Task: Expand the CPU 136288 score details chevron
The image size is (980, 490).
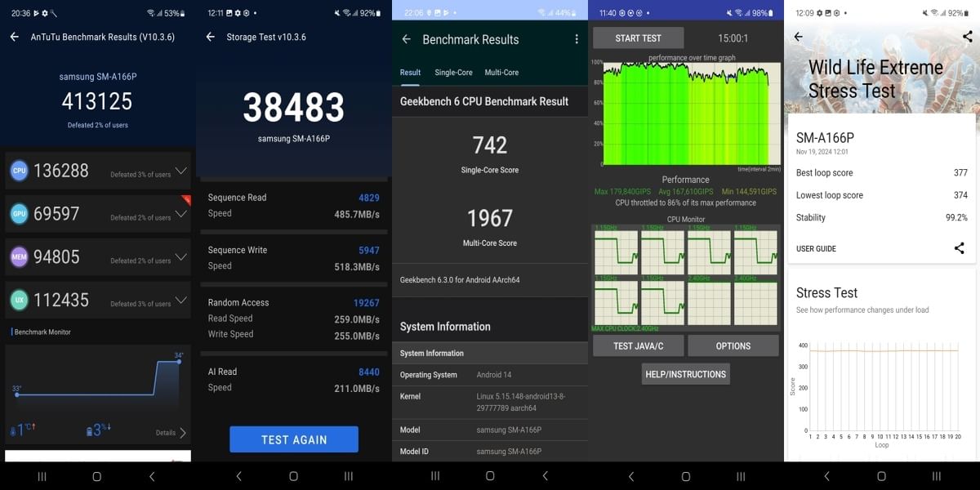Action: click(182, 171)
